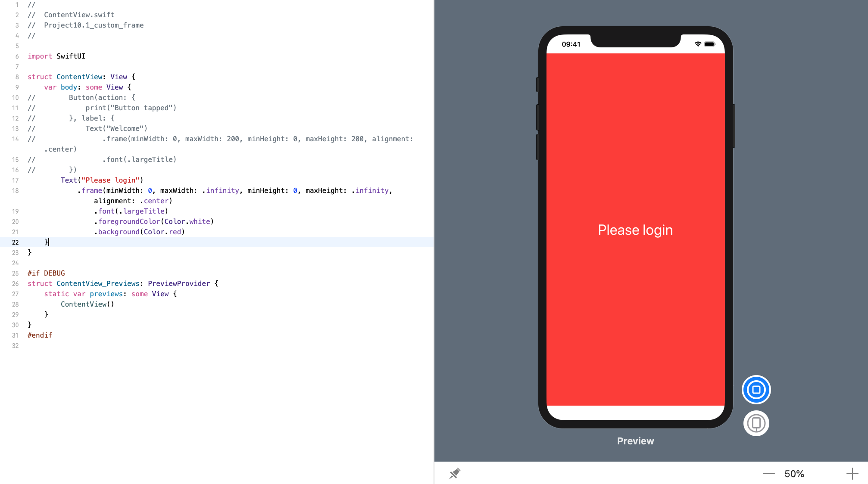868x484 pixels.
Task: Click 'body' property name on line 9
Action: click(x=69, y=87)
